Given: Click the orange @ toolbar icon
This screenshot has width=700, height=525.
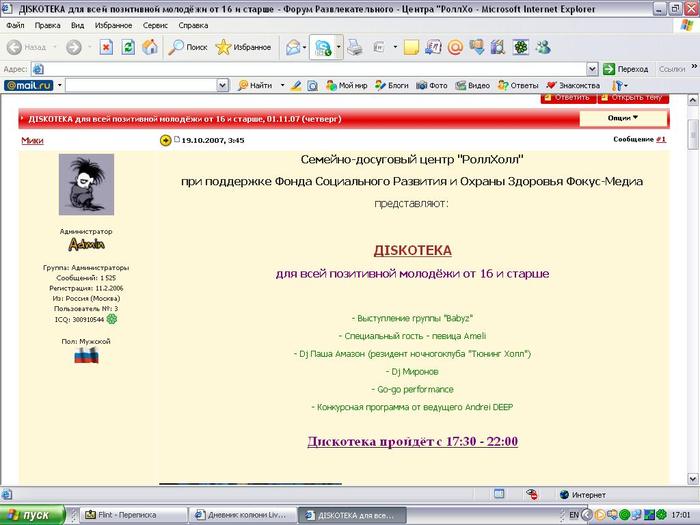Looking at the screenshot, I should point(455,47).
